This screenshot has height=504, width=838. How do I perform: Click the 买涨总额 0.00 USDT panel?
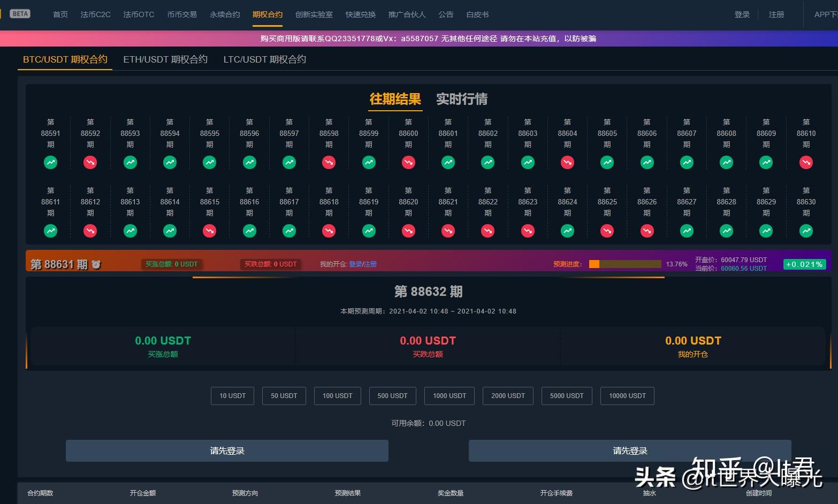(x=163, y=346)
